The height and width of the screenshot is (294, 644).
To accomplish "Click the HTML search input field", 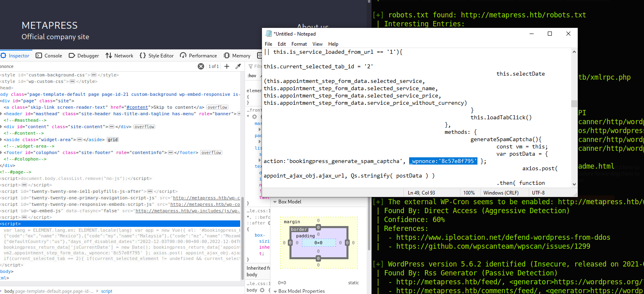I will point(98,66).
